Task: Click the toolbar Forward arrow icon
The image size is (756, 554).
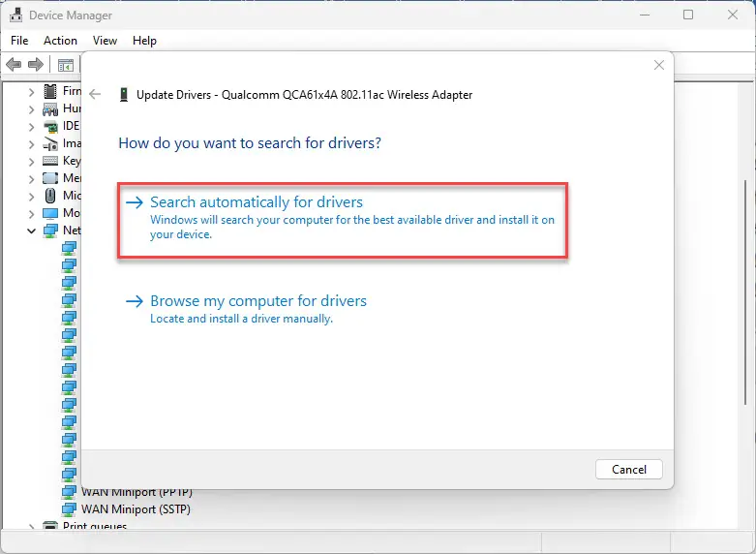Action: pos(36,64)
